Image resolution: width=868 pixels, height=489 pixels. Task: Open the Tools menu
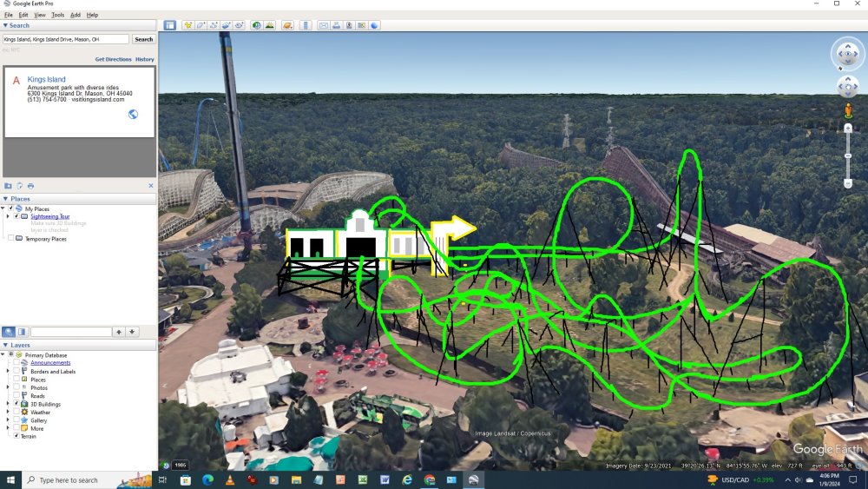pyautogui.click(x=57, y=15)
